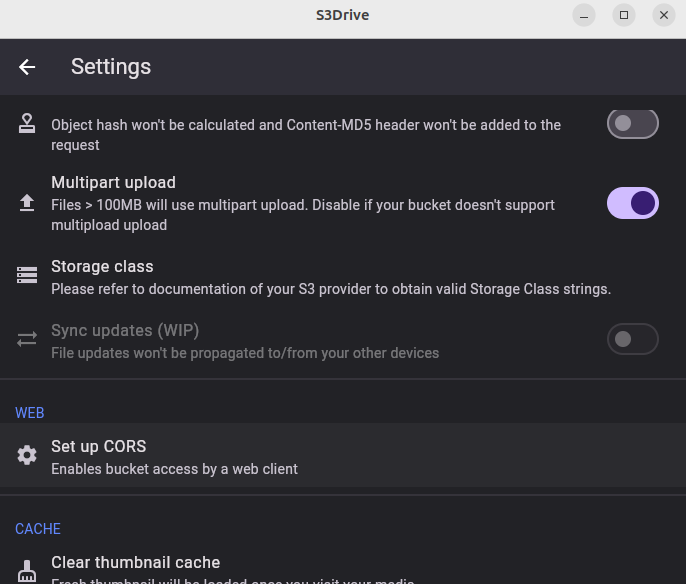
Task: Minimize the S3Drive window
Action: (584, 15)
